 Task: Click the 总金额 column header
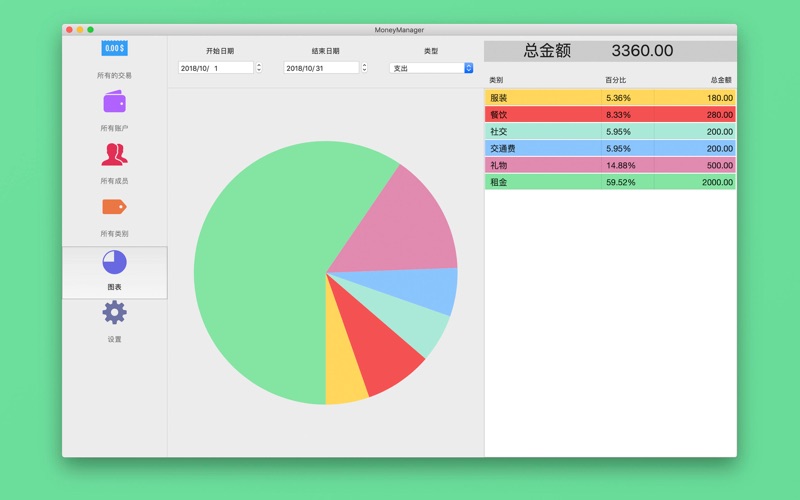721,80
